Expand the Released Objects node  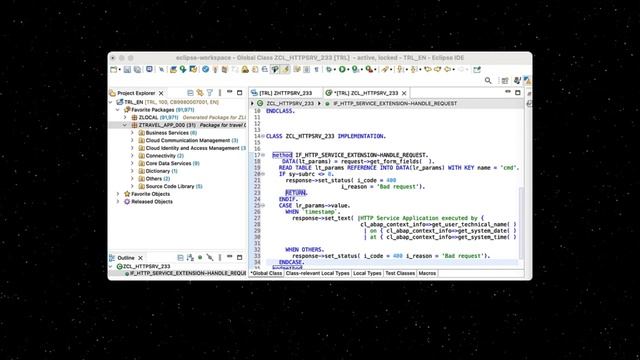coord(118,202)
